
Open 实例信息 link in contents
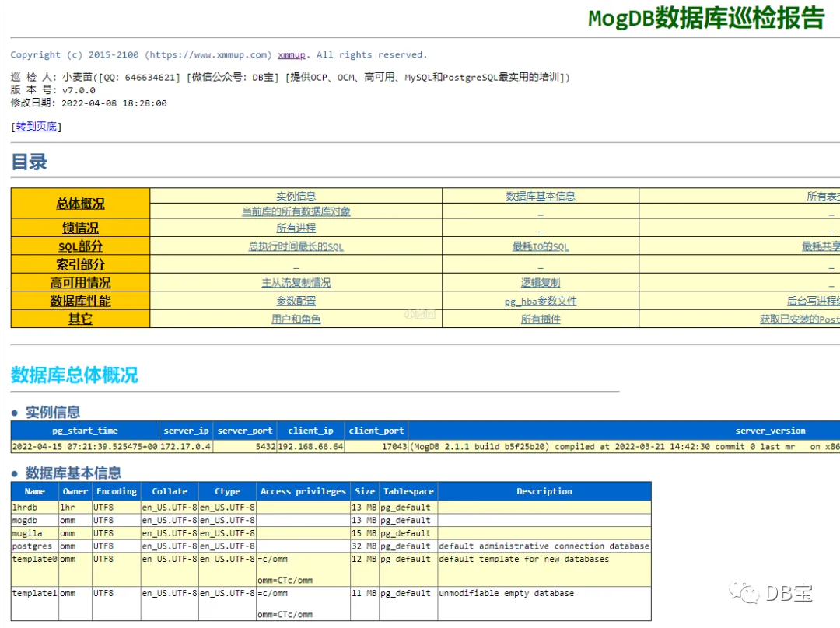coord(296,197)
